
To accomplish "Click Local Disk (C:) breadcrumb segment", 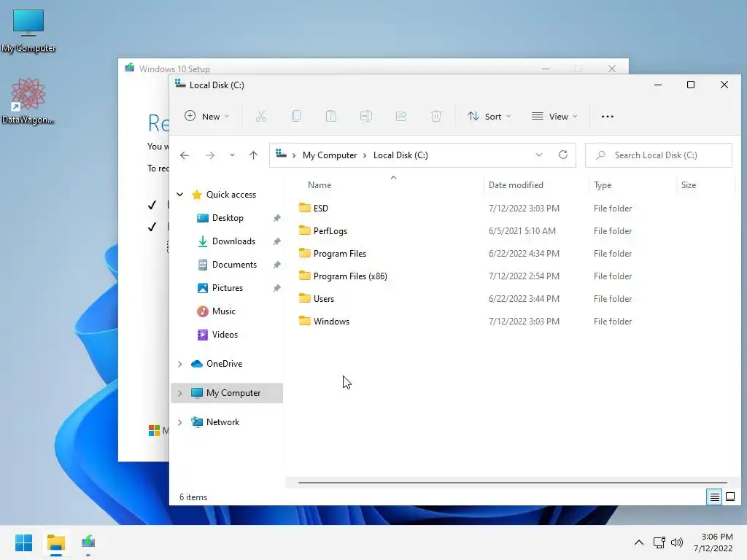I will pos(400,155).
